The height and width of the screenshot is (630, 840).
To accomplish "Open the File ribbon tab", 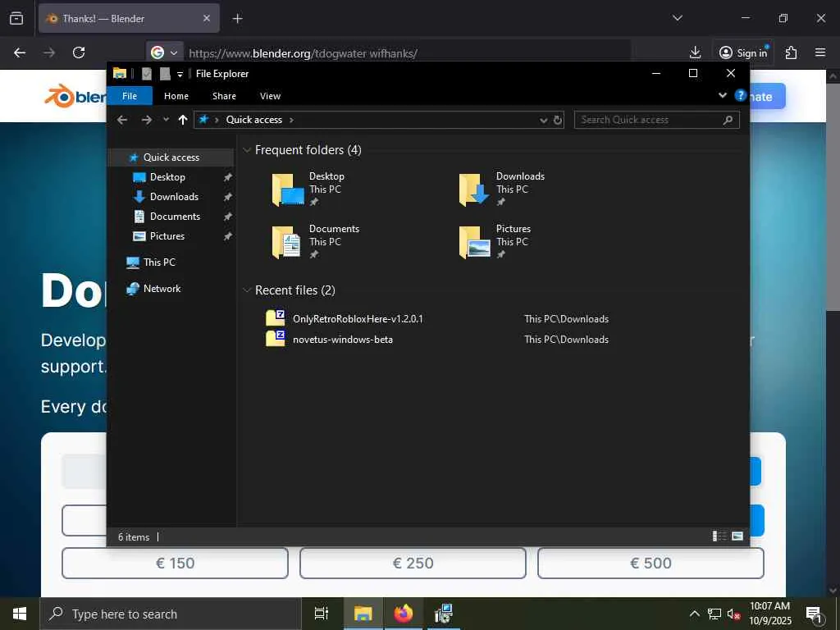I will (x=130, y=96).
